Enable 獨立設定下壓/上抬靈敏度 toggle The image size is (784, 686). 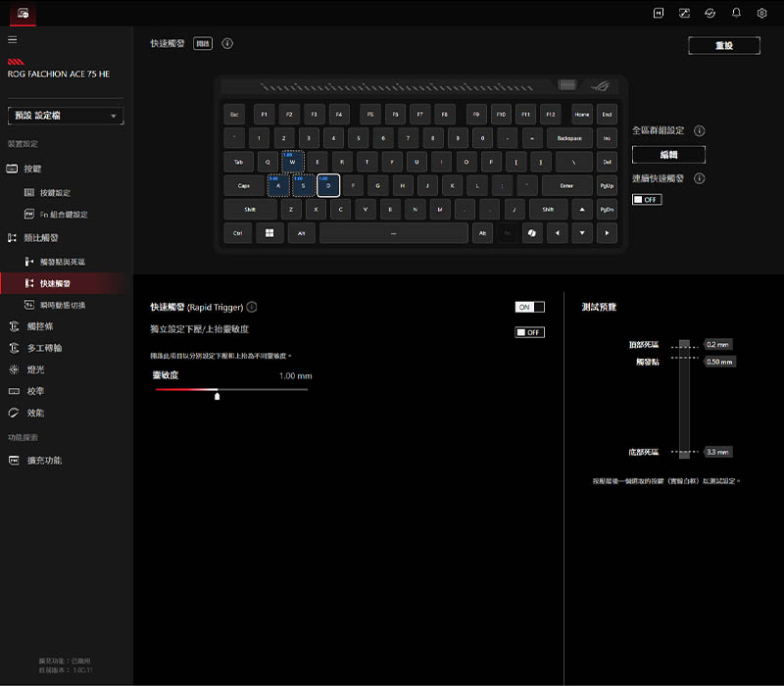(529, 332)
